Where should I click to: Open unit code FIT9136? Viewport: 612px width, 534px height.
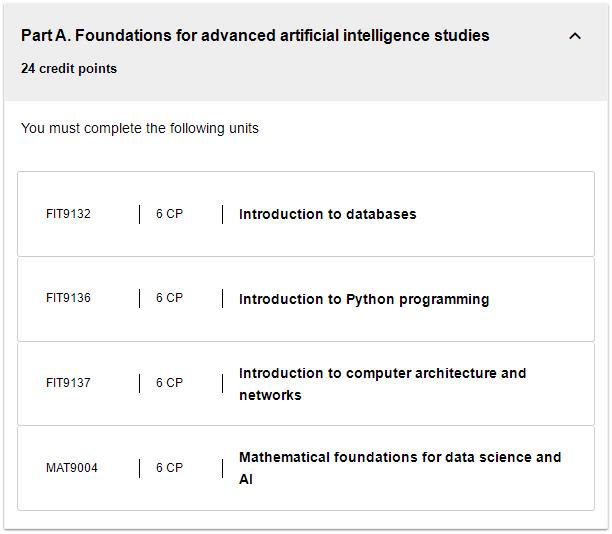(68, 298)
